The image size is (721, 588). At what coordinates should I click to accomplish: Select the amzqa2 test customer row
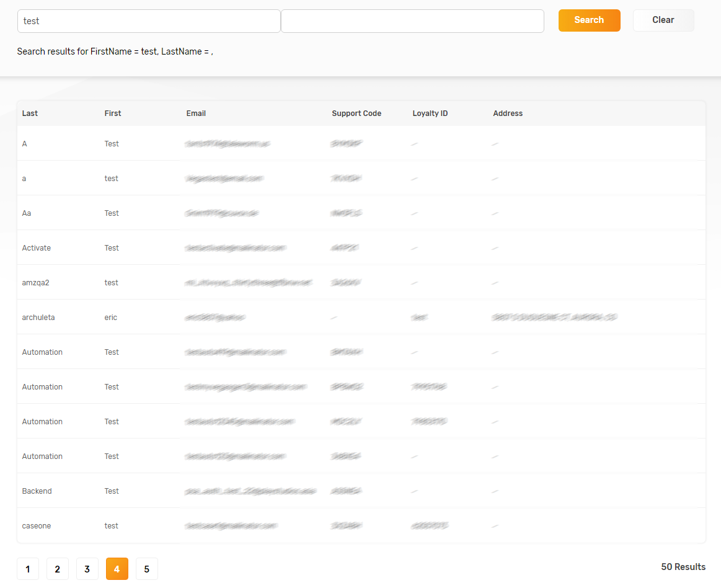[35, 283]
